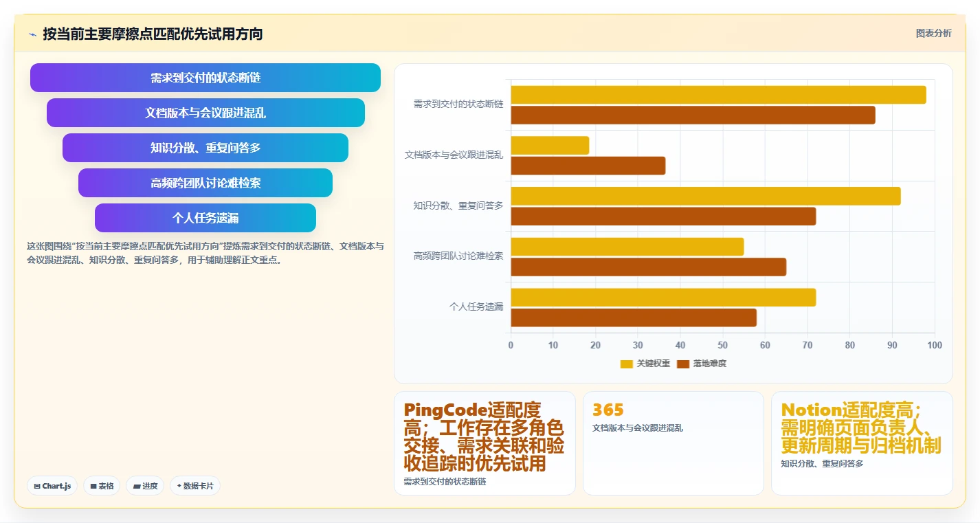Screen dimensions: 980x523
Task: Click 落地难度 bar for 需求到交付的状态断链
Action: (x=693, y=115)
